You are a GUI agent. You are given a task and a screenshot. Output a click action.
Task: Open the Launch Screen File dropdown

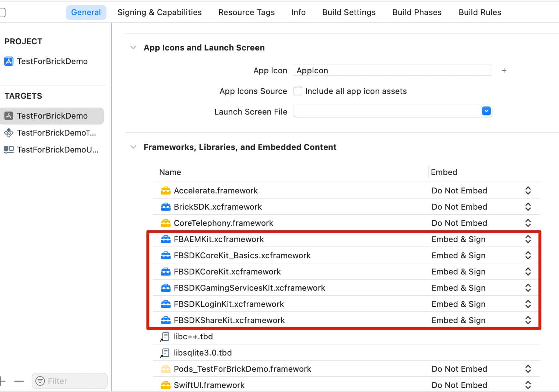pyautogui.click(x=486, y=111)
